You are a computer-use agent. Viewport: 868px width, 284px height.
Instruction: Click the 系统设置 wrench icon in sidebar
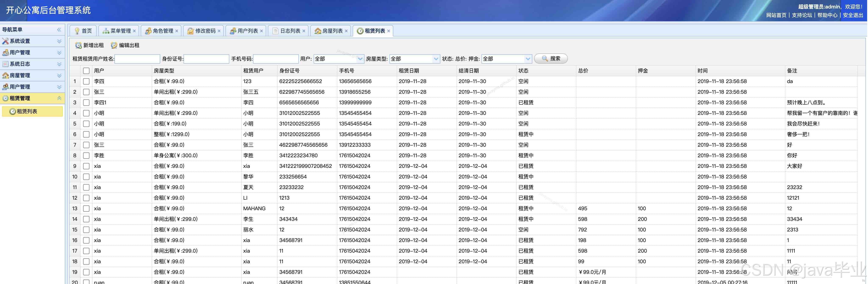[x=5, y=41]
